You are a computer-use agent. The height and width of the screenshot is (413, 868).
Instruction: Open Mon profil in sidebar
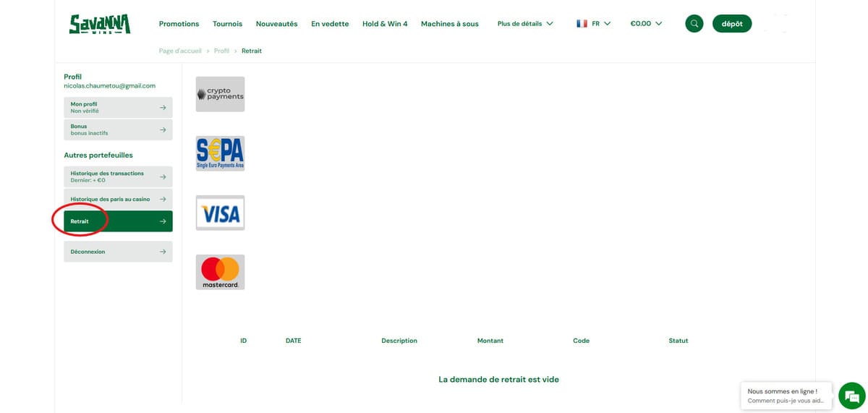(118, 108)
